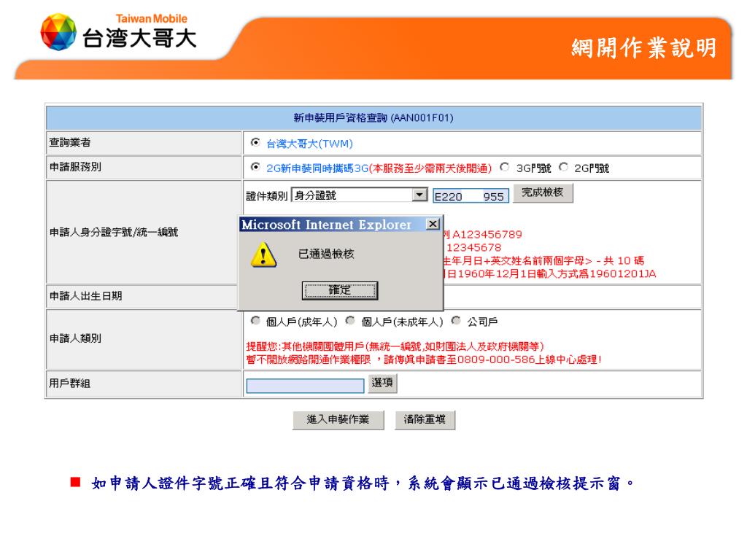Click the example text A123456789
Screen dimensions: 747x560
[487, 234]
